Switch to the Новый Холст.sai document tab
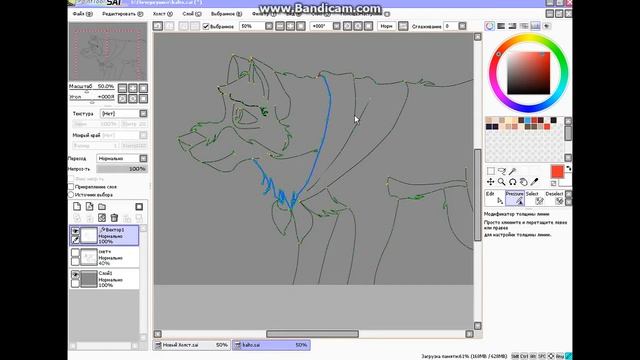Viewport: 640px width, 360px height. (191, 345)
